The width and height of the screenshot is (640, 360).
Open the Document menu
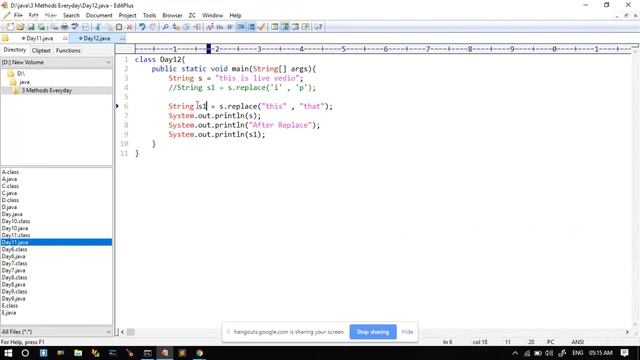99,16
